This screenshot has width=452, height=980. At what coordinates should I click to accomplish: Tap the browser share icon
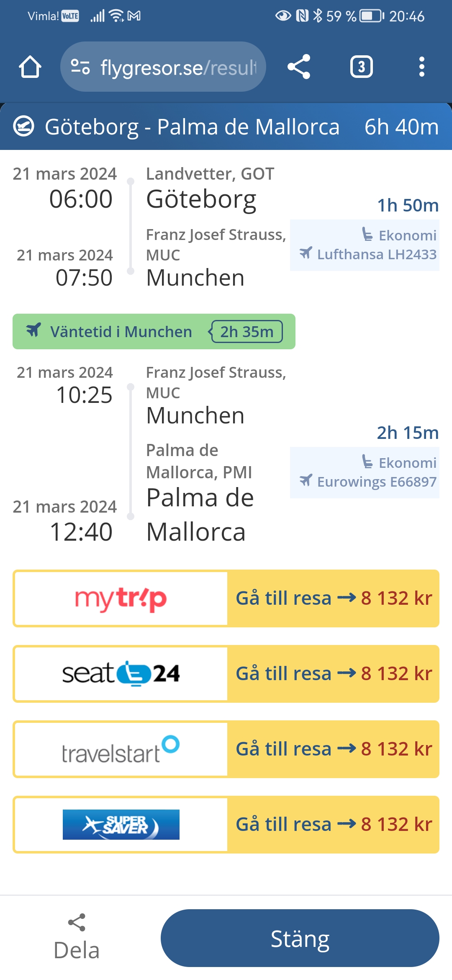(299, 67)
